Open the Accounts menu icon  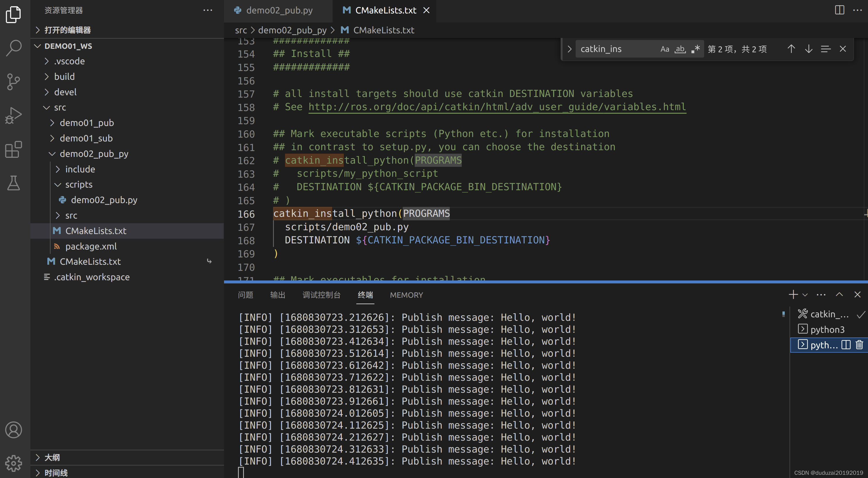pyautogui.click(x=13, y=430)
